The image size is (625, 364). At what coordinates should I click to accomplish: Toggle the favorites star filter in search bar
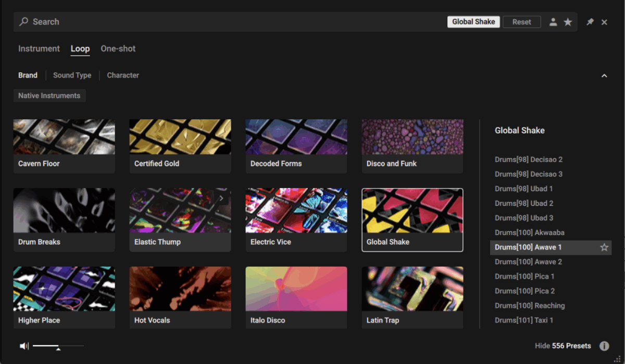568,22
